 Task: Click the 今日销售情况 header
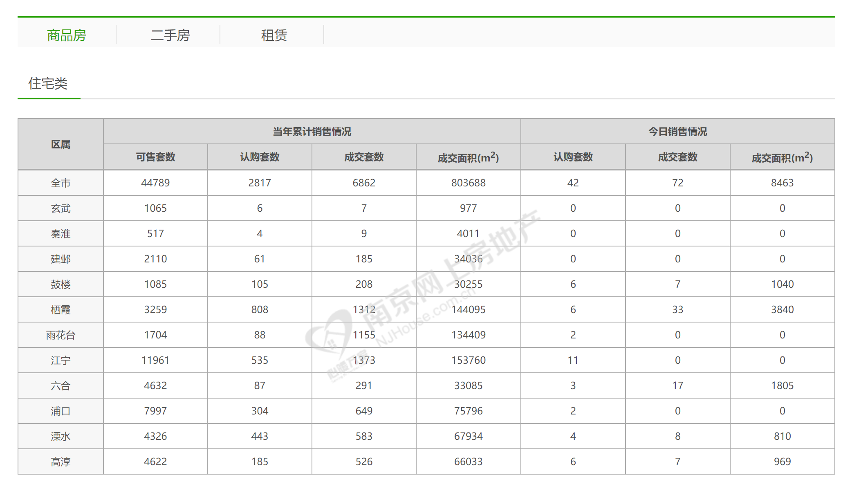coord(677,132)
